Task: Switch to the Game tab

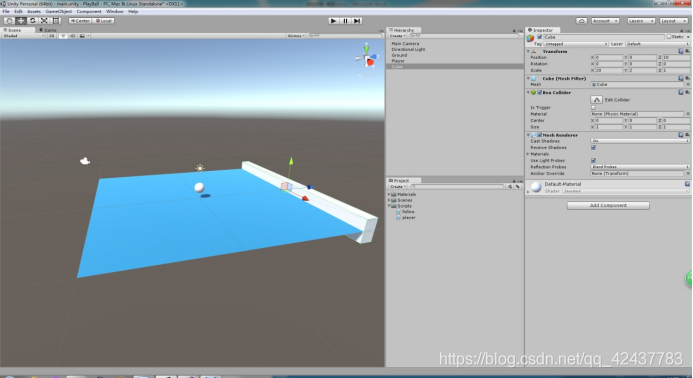Action: point(48,30)
